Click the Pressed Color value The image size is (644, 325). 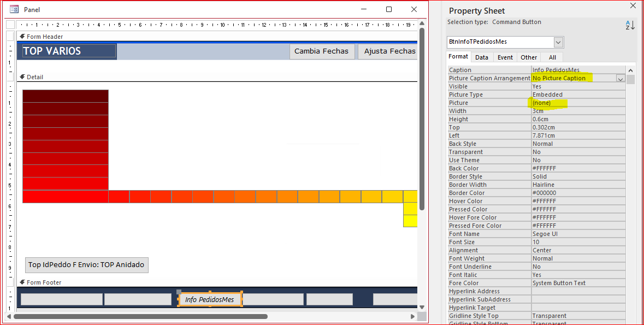[578, 210]
